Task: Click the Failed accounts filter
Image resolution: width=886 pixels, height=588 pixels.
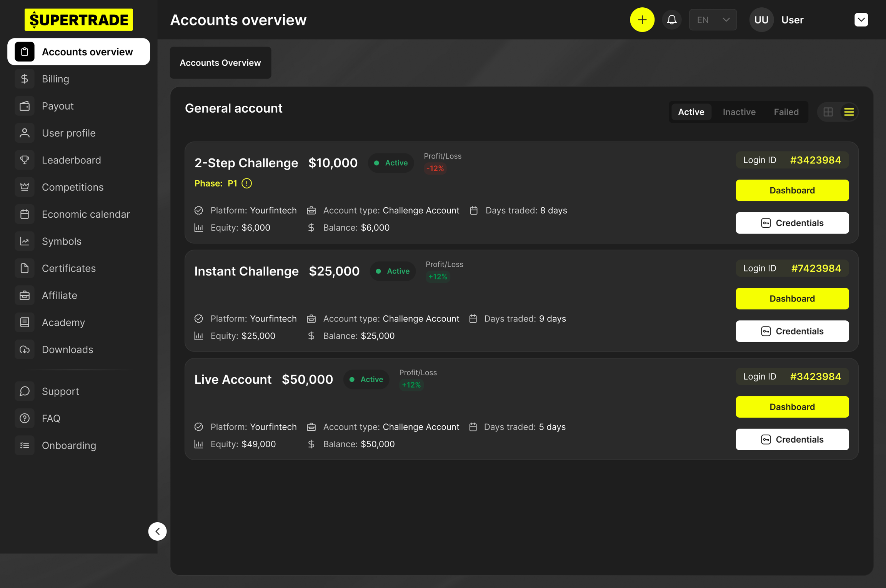Action: pos(786,112)
